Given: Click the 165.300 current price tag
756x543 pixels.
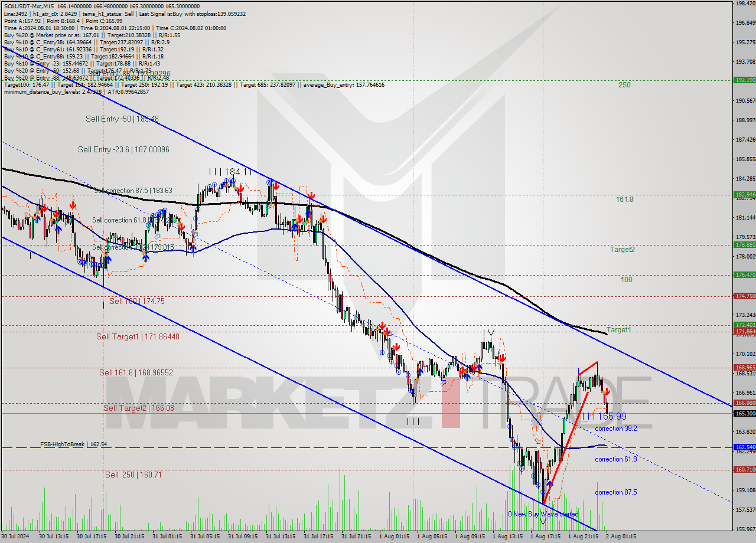Looking at the screenshot, I should [x=744, y=413].
